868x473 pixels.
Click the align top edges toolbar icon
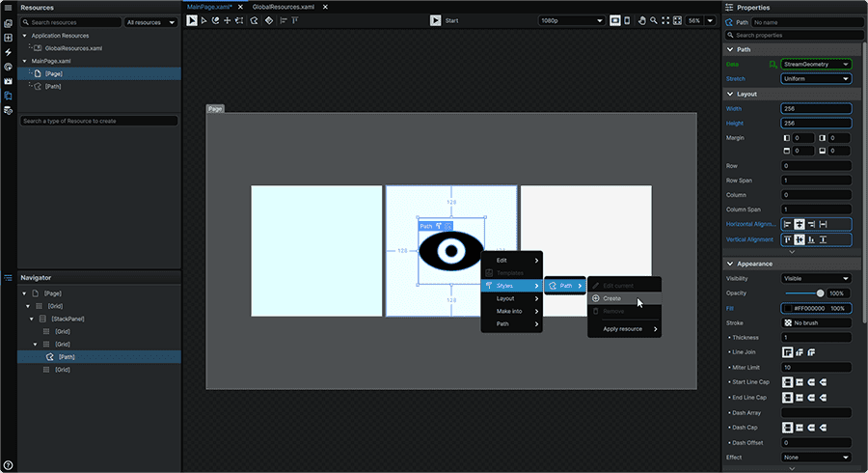(295, 20)
